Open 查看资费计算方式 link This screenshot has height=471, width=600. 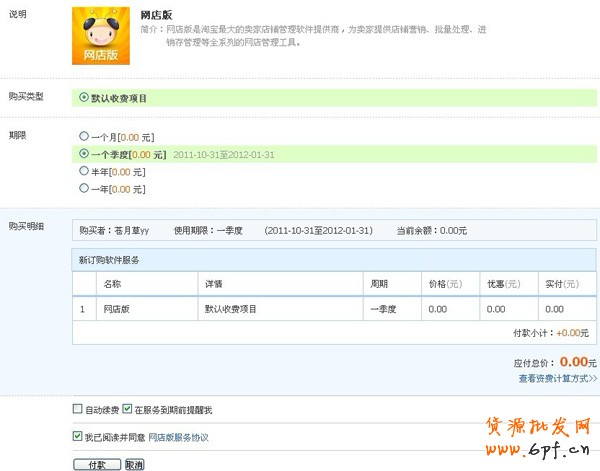pos(557,379)
